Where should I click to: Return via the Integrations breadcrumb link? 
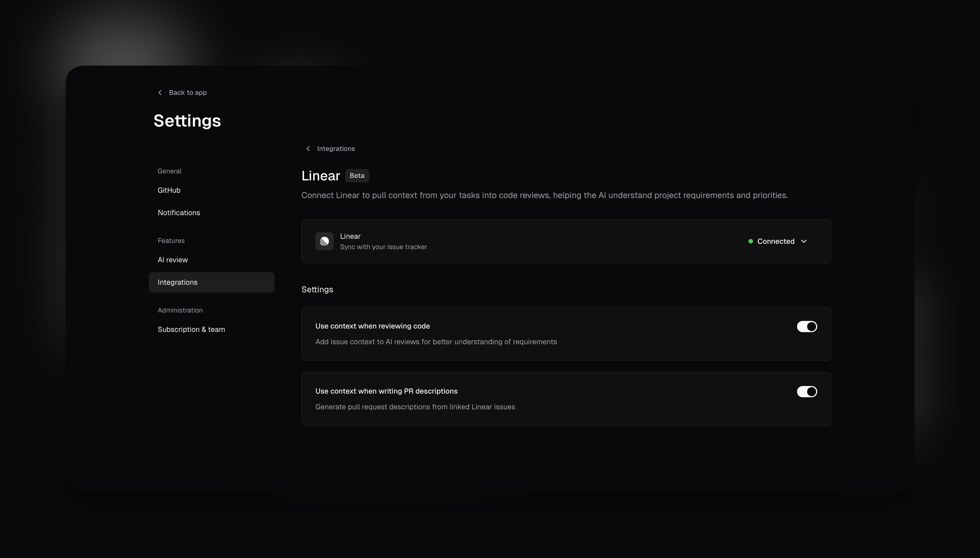coord(335,149)
